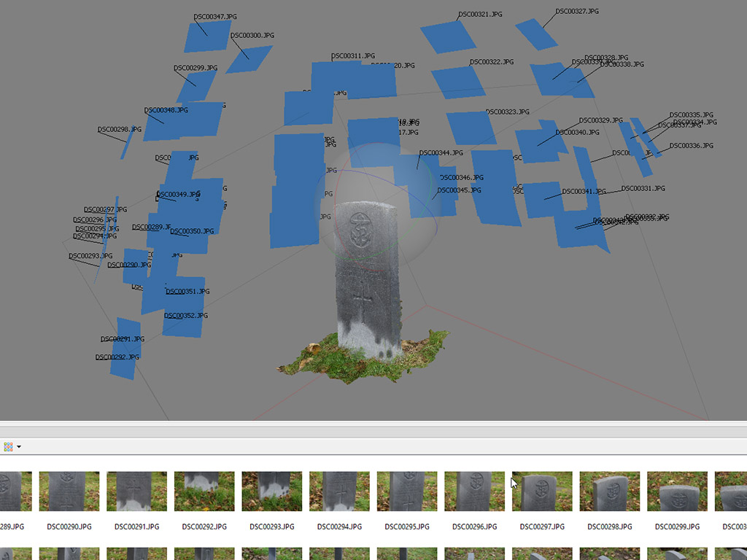Screen dimensions: 747x560
Task: Click the thumbnail view mode icon in Photos pane
Action: click(x=8, y=447)
